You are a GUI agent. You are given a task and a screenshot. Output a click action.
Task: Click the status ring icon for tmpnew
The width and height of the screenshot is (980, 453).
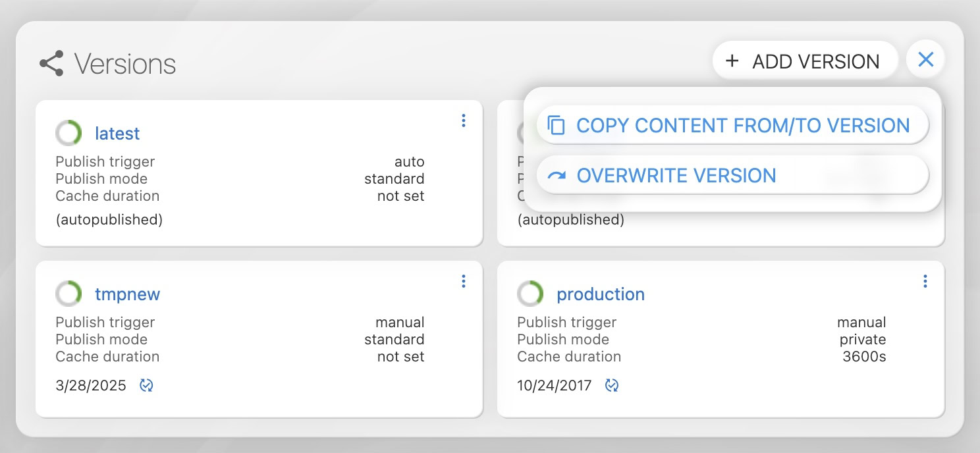tap(68, 294)
